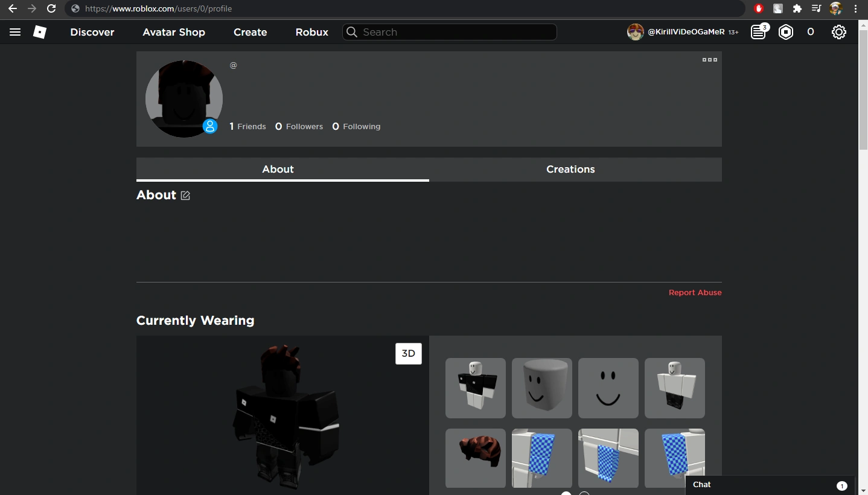
Task: Focus the browser address bar URL
Action: pos(404,8)
